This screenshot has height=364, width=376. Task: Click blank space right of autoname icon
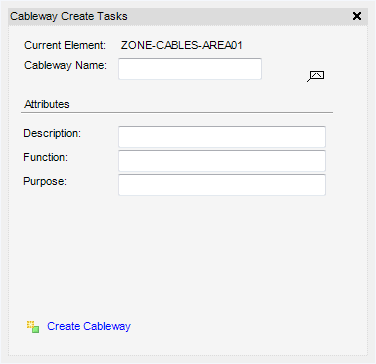point(345,76)
